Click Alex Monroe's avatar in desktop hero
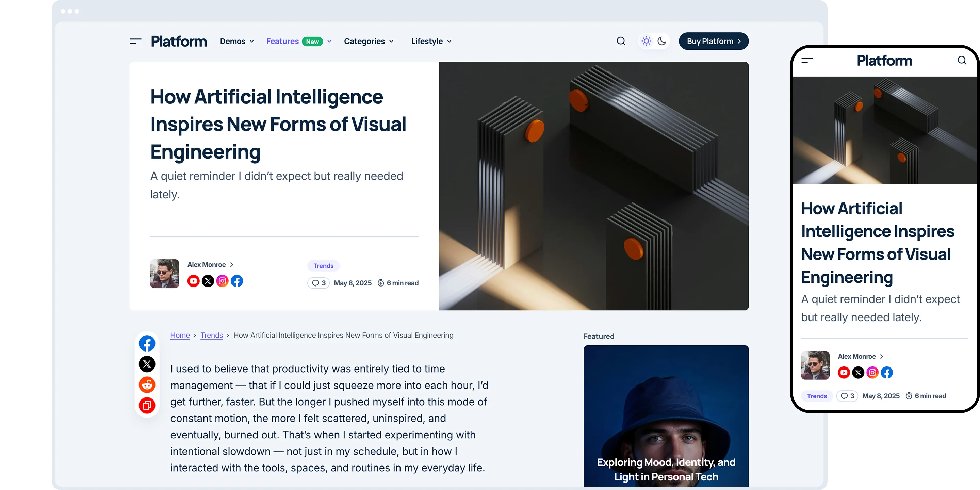Image resolution: width=980 pixels, height=490 pixels. (x=164, y=274)
